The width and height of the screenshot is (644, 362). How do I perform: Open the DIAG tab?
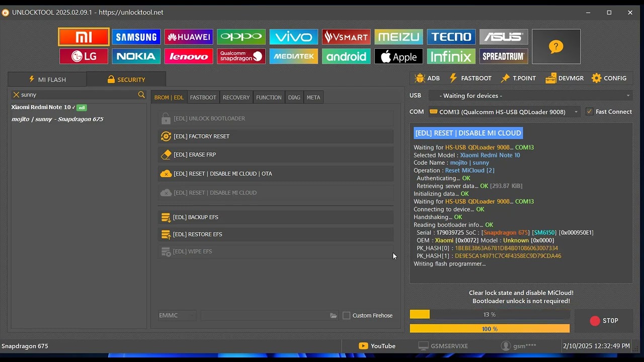pos(294,98)
